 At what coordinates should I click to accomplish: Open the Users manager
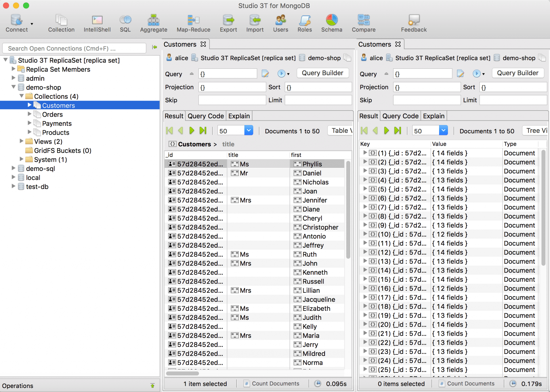coord(280,23)
